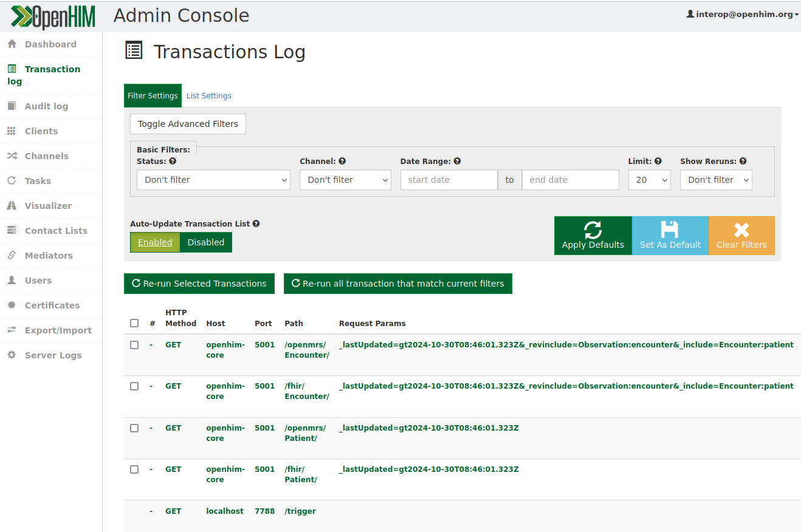Click the Clients grid icon in sidebar
801x532 pixels.
[x=12, y=131]
